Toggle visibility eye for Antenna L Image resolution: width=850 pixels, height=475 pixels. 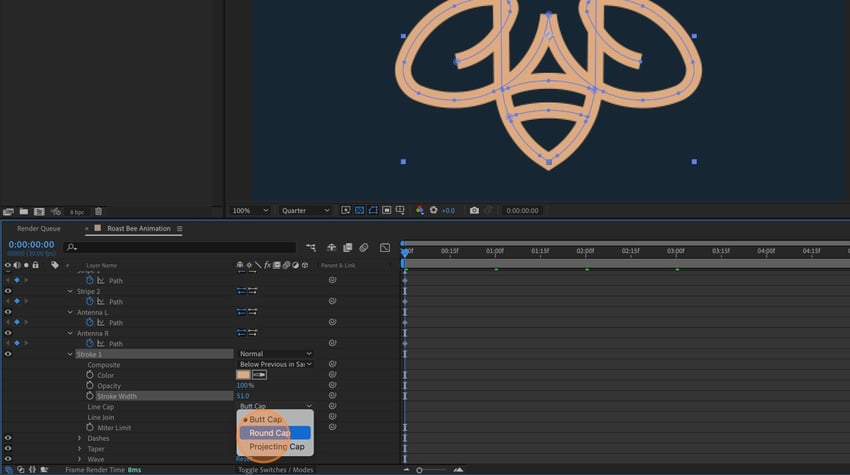[8, 312]
